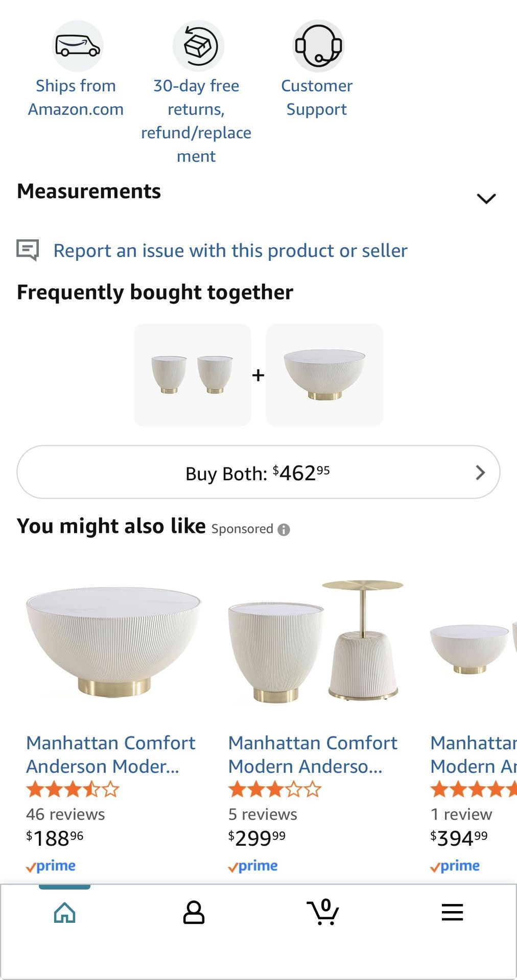Viewport: 517px width, 980px height.
Task: Tap Buy Both arrow chevron
Action: (480, 473)
